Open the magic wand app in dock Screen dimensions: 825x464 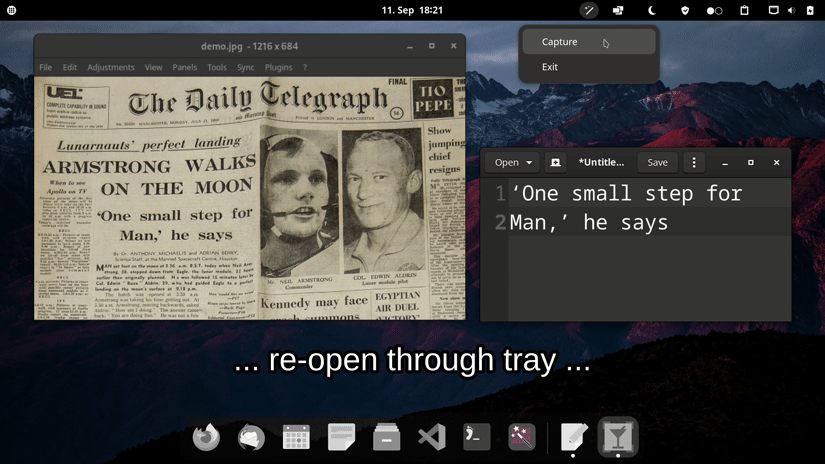coord(522,437)
